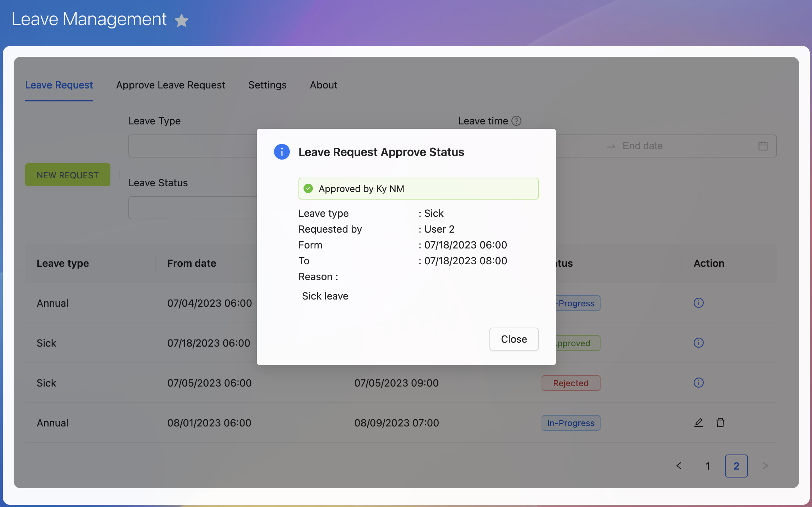Edit the Annual 08/01/2023 leave request
812x507 pixels.
[x=698, y=423]
